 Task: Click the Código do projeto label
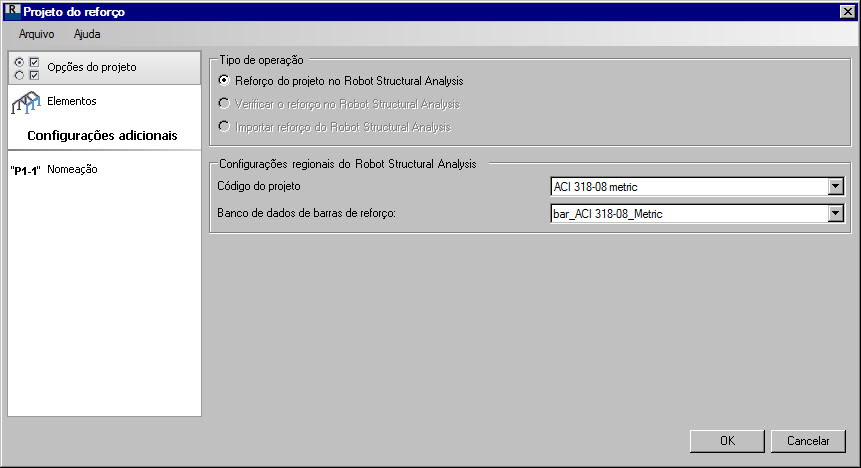pyautogui.click(x=259, y=186)
